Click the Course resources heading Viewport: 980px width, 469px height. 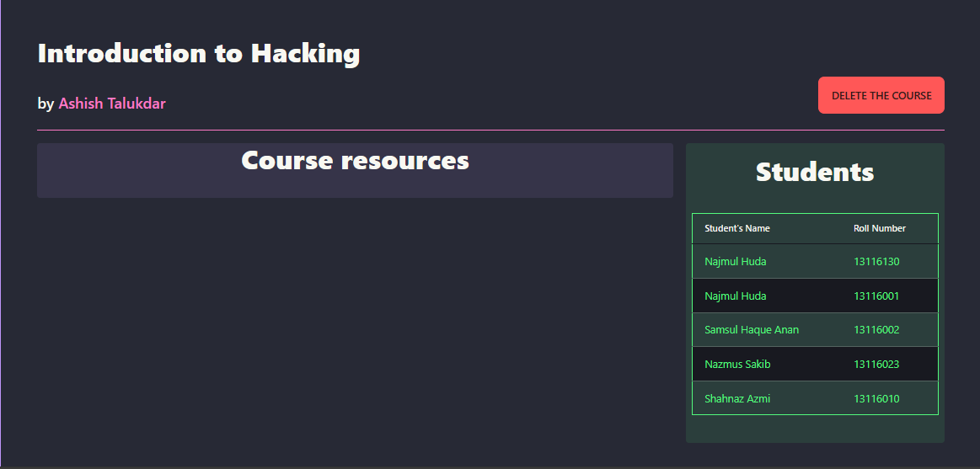pyautogui.click(x=355, y=161)
